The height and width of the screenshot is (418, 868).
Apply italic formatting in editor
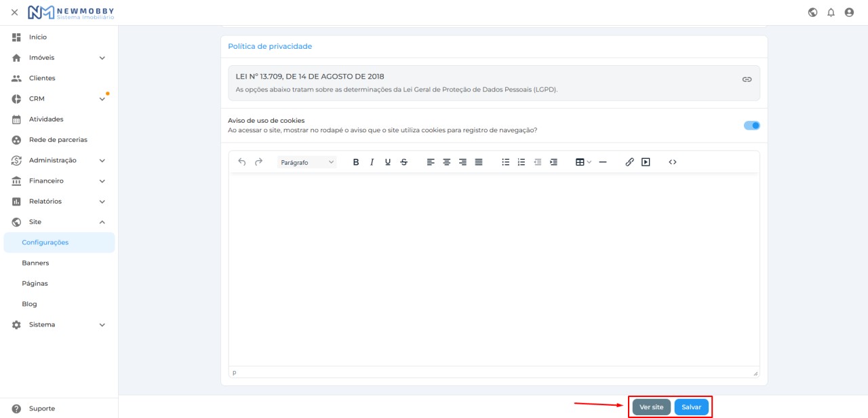tap(372, 162)
